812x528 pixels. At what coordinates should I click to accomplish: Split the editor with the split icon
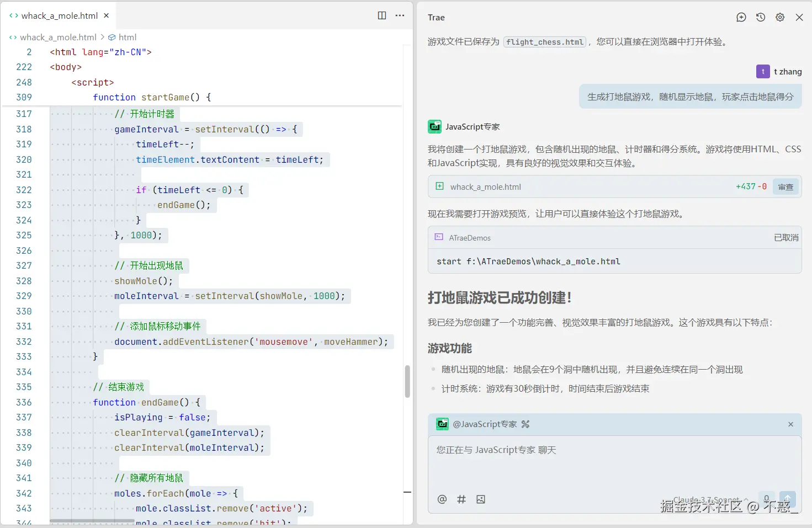tap(382, 15)
